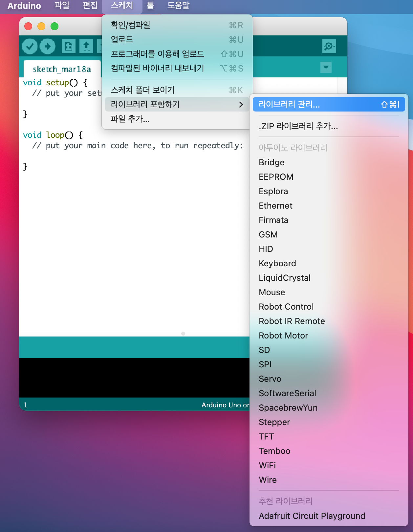Click Arduino Uno board status text
Image resolution: width=413 pixels, height=532 pixels.
point(225,405)
